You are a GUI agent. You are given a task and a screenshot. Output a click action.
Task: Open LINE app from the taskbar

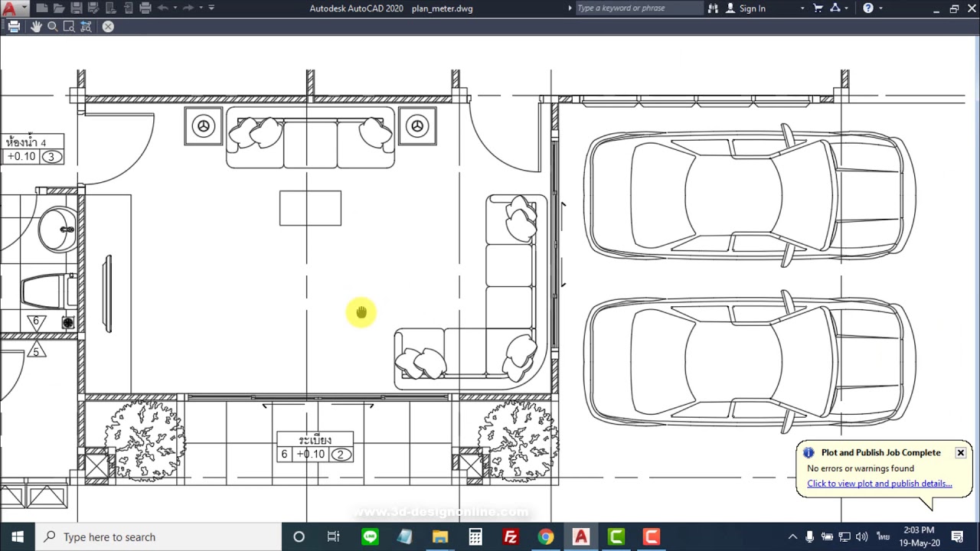370,536
